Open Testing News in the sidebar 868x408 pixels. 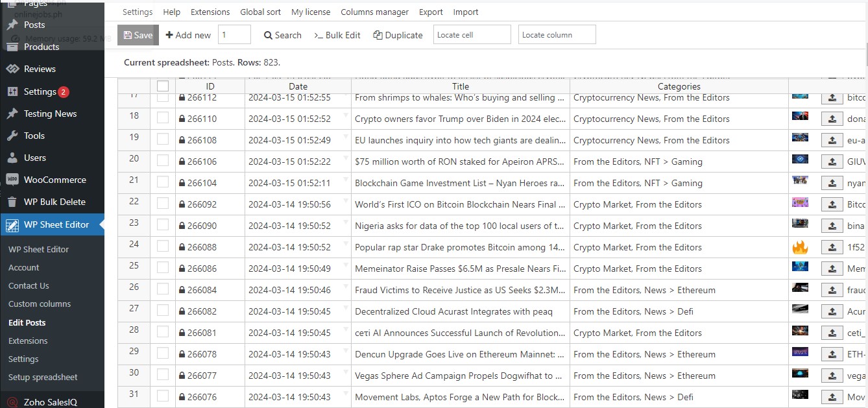(x=50, y=114)
